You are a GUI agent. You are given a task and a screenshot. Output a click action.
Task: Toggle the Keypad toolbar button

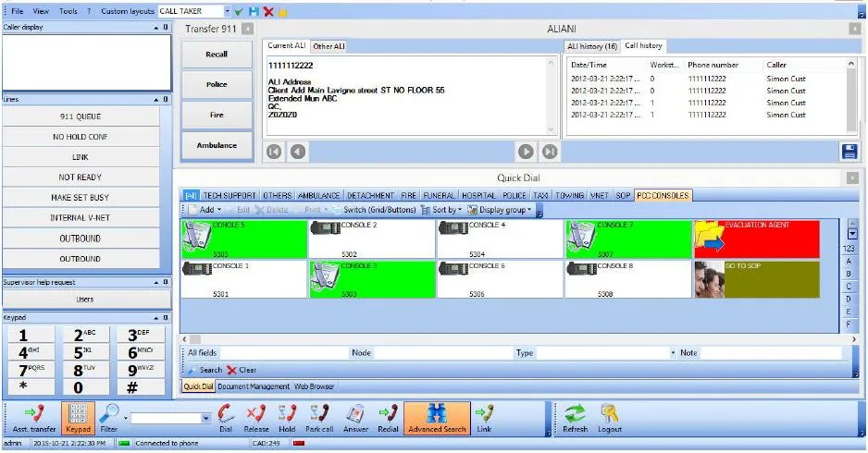click(x=78, y=418)
